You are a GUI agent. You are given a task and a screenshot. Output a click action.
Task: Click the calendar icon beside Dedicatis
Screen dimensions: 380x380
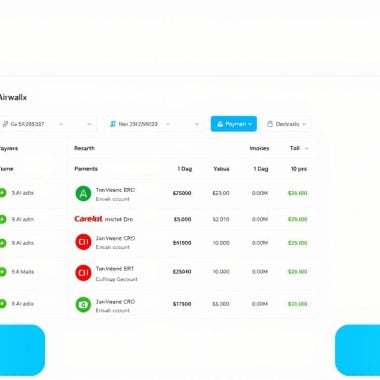click(270, 124)
